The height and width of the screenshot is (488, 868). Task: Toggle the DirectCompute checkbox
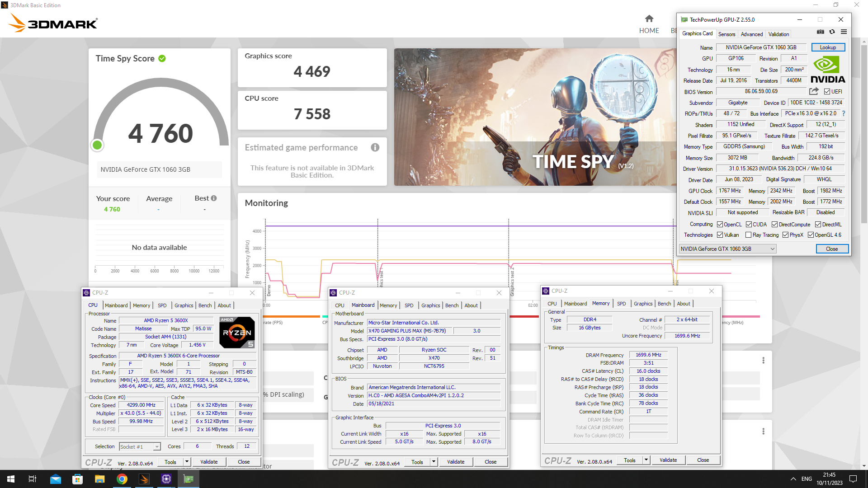click(774, 225)
